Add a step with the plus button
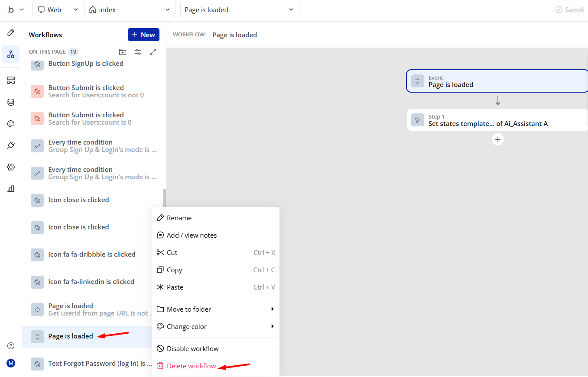Image resolution: width=588 pixels, height=377 pixels. point(498,139)
